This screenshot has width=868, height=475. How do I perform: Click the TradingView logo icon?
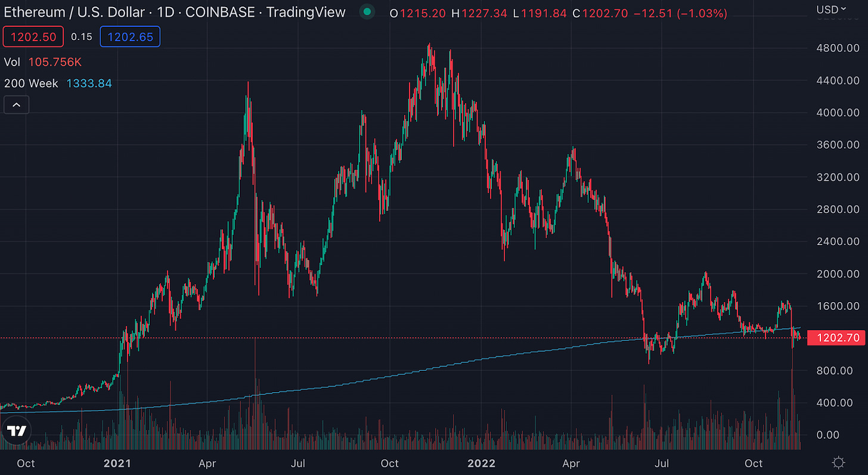17,431
